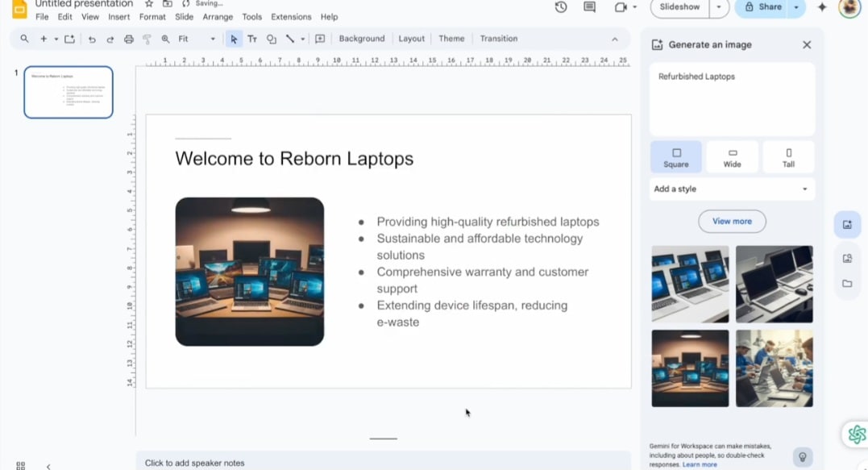Image resolution: width=868 pixels, height=470 pixels.
Task: Print the presentation
Action: point(128,39)
